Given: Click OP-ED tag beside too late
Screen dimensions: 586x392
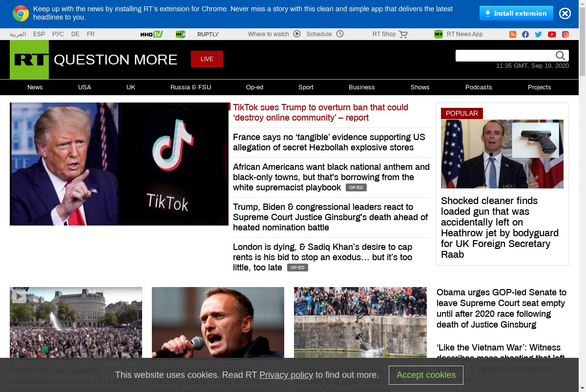Looking at the screenshot, I should click(x=297, y=268).
